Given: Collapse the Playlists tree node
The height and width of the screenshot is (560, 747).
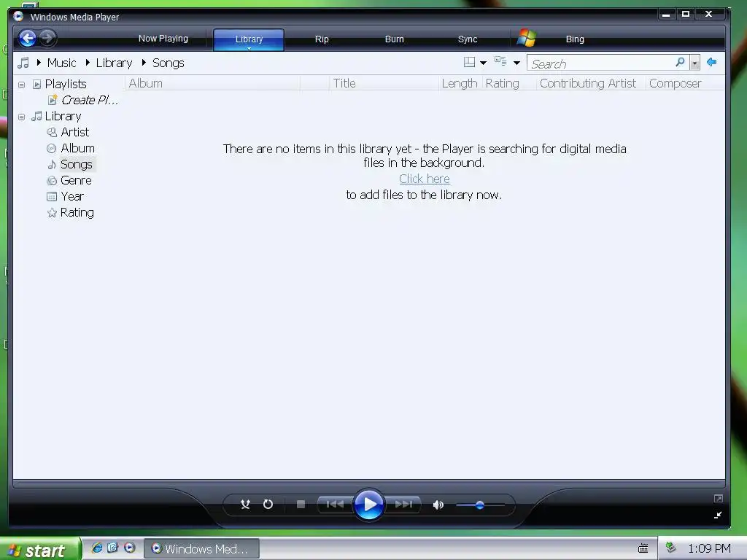Looking at the screenshot, I should coord(21,85).
